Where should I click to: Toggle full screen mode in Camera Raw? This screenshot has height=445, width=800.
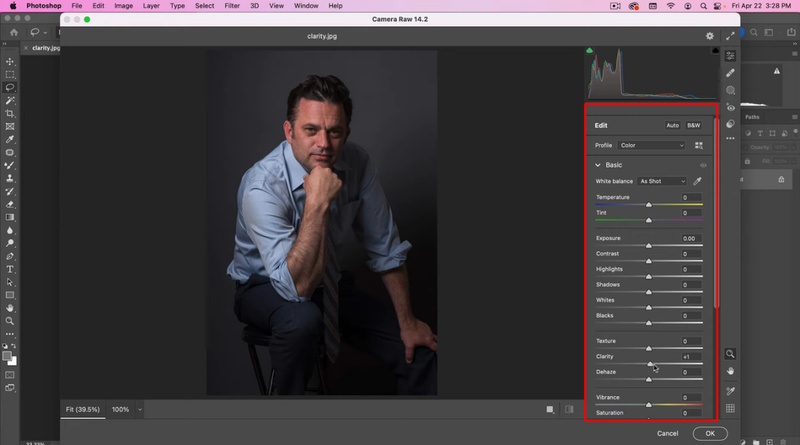[x=731, y=36]
